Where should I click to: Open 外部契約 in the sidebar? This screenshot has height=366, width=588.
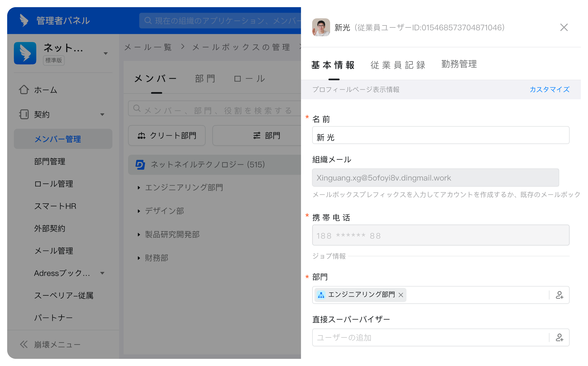[x=50, y=229]
